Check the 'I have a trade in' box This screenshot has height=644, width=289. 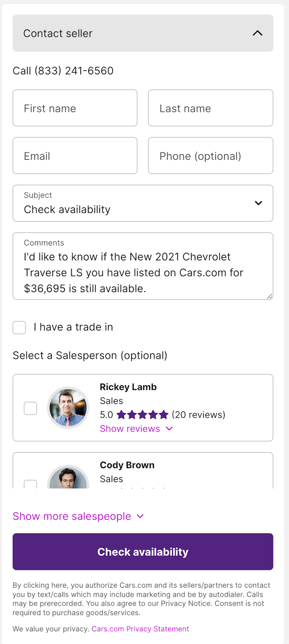coord(19,327)
